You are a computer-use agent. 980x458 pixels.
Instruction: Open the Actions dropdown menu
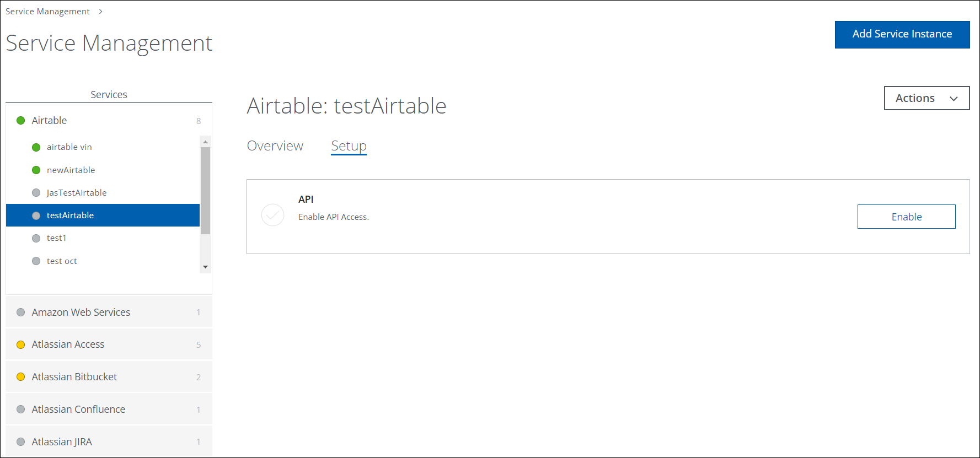(927, 98)
